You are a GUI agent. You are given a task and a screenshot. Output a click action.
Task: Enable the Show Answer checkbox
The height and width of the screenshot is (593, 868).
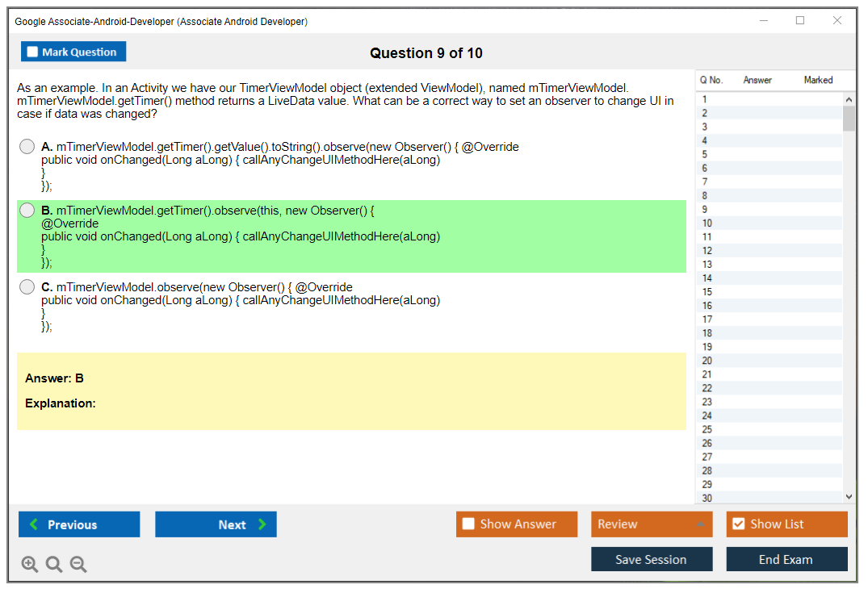(468, 524)
